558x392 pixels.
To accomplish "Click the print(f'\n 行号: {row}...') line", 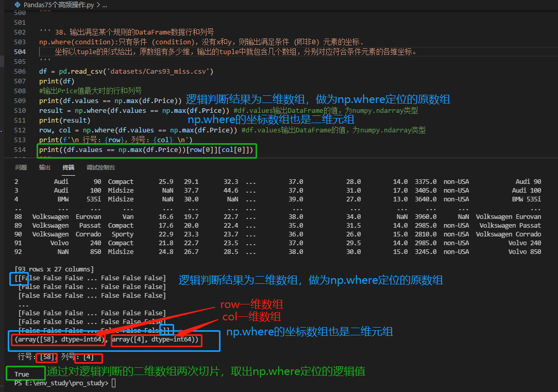I will click(x=115, y=140).
